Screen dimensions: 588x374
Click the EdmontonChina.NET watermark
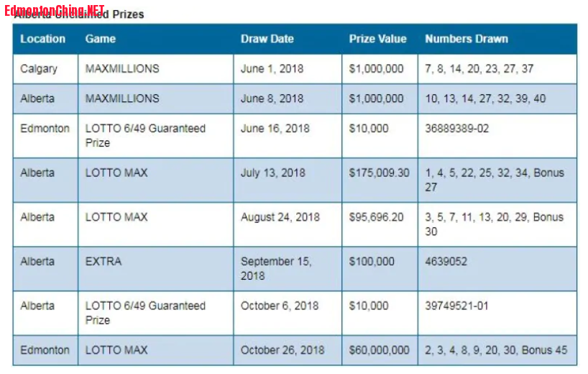[55, 11]
